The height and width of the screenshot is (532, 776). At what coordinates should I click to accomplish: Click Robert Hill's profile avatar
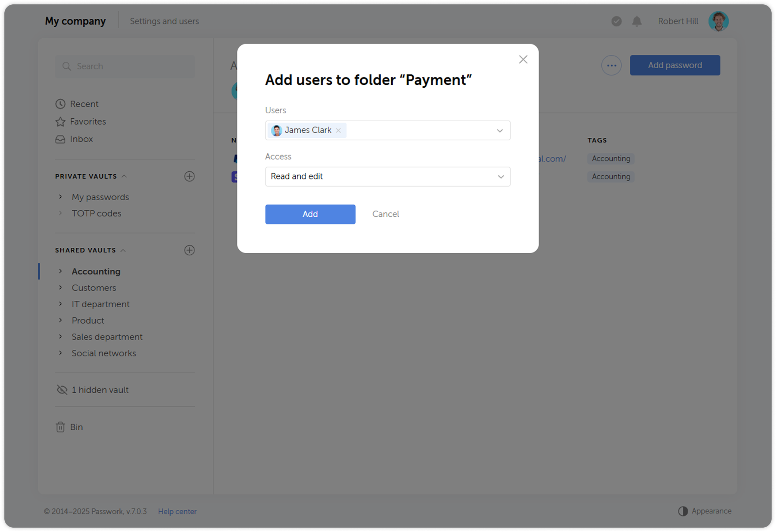[x=718, y=21]
